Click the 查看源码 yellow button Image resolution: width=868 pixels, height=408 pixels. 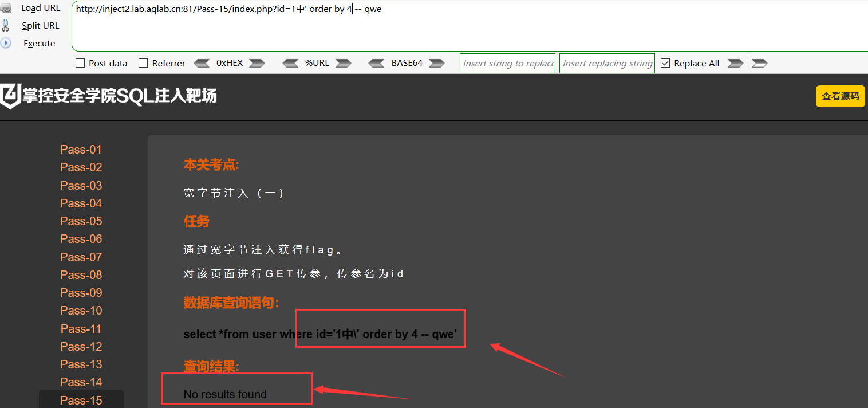pyautogui.click(x=841, y=96)
